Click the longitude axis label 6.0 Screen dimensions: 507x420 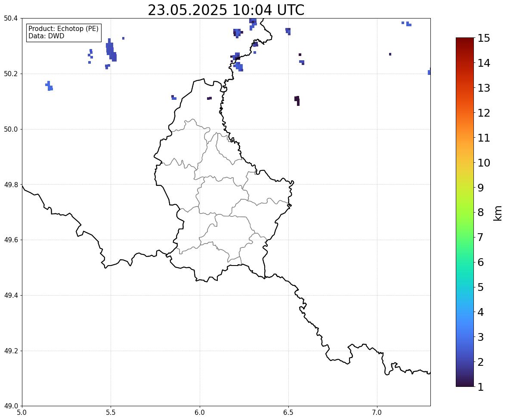[200, 413]
